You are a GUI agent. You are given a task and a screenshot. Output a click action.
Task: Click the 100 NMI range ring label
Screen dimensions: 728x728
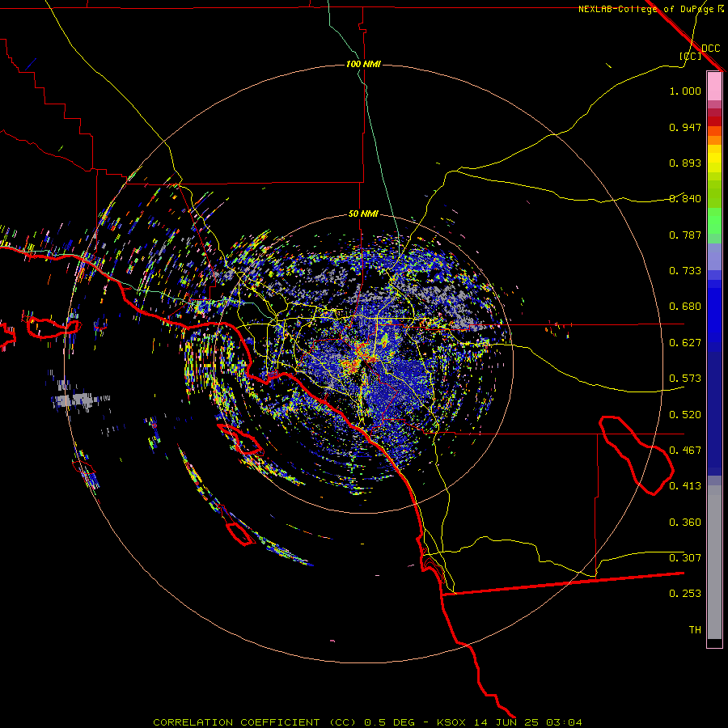[x=363, y=64]
